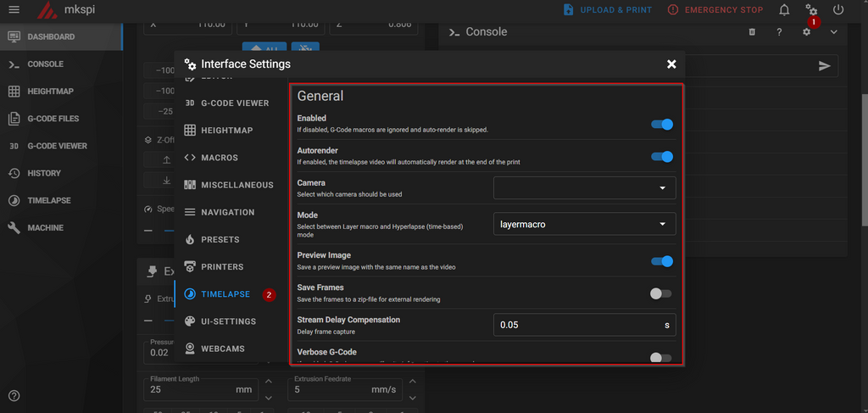
Task: Select UI-Settings tab
Action: [x=231, y=321]
